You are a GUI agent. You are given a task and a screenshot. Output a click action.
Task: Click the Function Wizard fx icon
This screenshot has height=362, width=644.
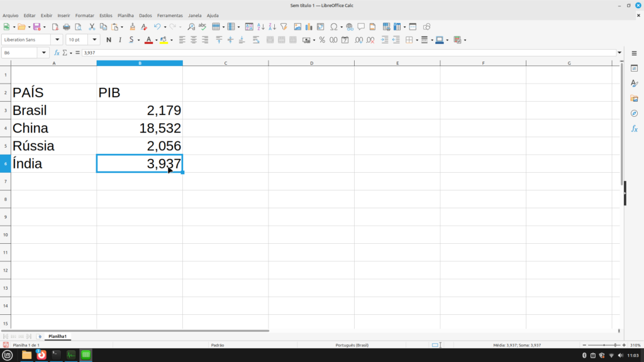point(57,53)
